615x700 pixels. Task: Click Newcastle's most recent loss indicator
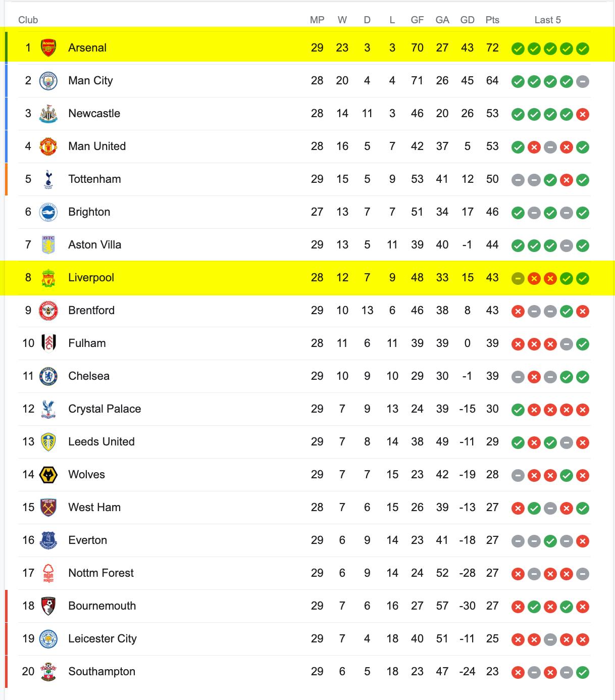(583, 114)
